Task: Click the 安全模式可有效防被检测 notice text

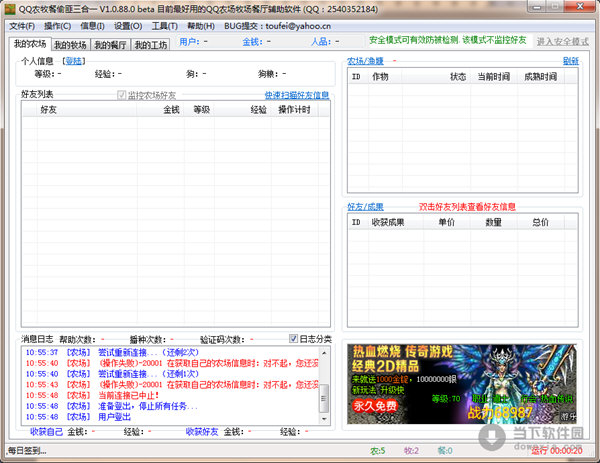Action: click(x=448, y=40)
